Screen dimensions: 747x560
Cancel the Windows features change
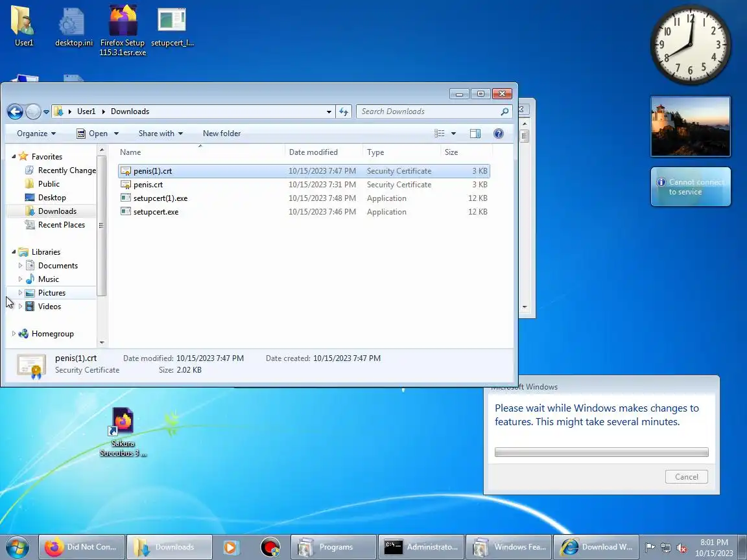687,476
